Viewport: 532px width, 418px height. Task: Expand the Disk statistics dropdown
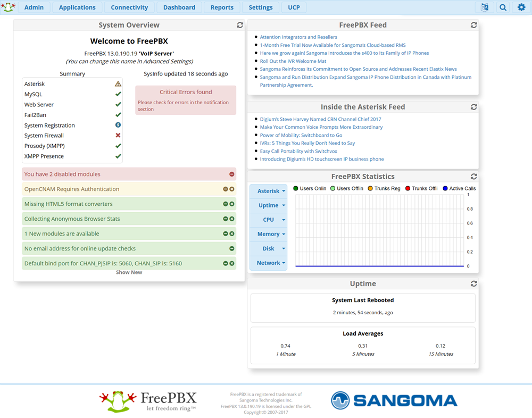point(268,249)
